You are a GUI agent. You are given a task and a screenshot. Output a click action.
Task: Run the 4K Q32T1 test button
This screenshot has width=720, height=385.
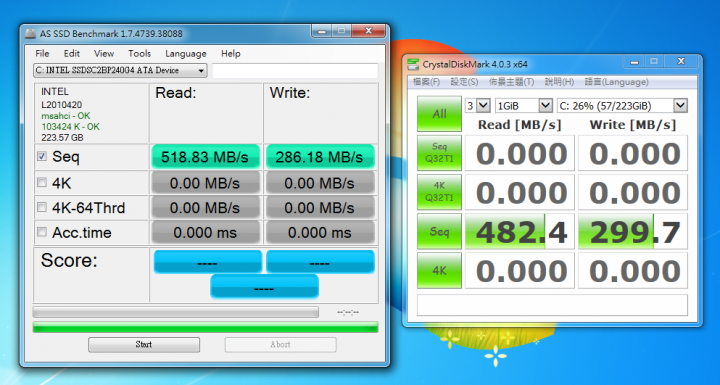click(x=439, y=192)
